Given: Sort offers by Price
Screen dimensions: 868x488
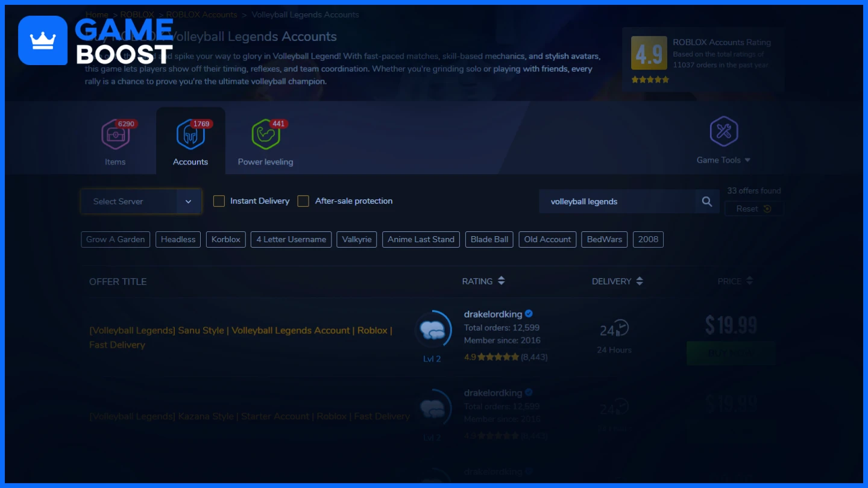Looking at the screenshot, I should coord(735,281).
